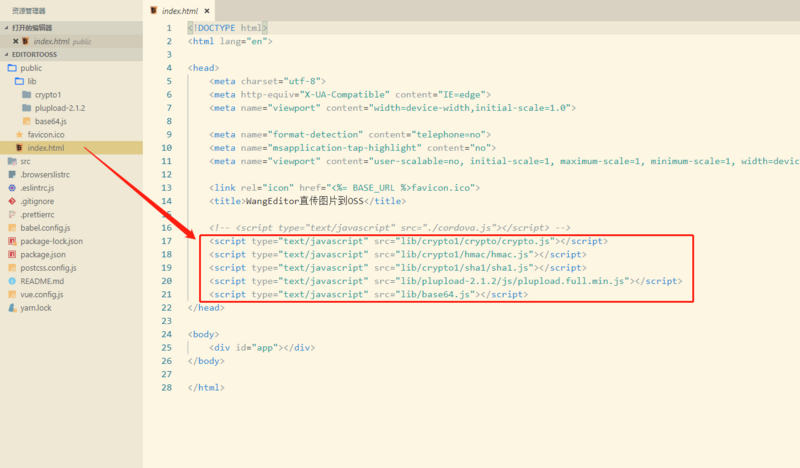Click line number 17 in the gutter
The height and width of the screenshot is (468, 800).
coord(166,241)
